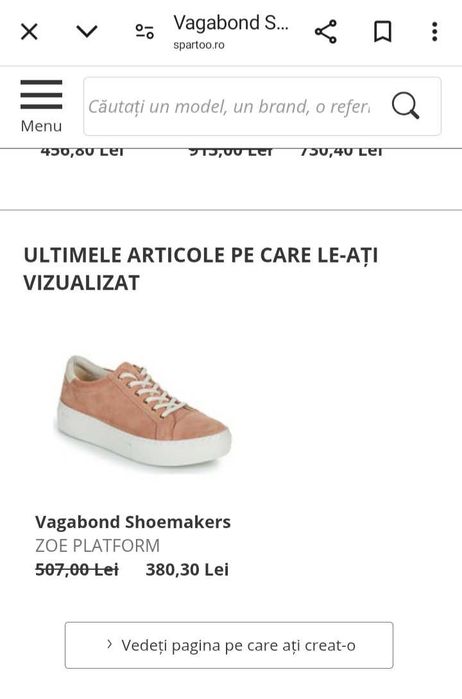
Task: Bookmark this page
Action: click(x=383, y=32)
